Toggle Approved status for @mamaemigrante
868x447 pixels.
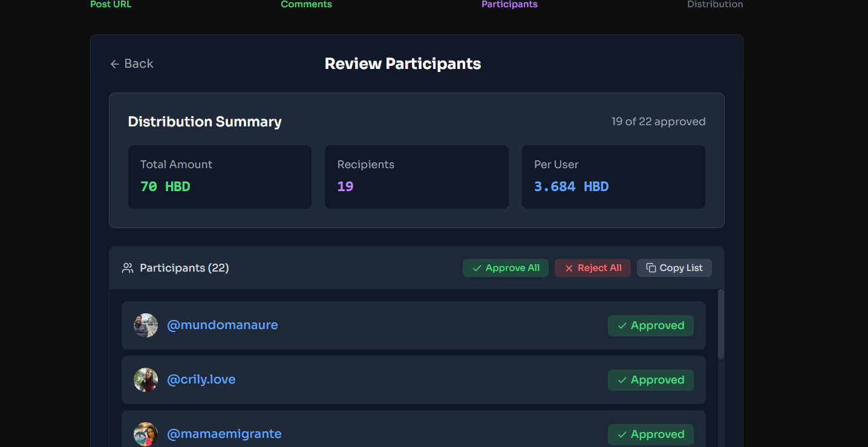pyautogui.click(x=651, y=434)
